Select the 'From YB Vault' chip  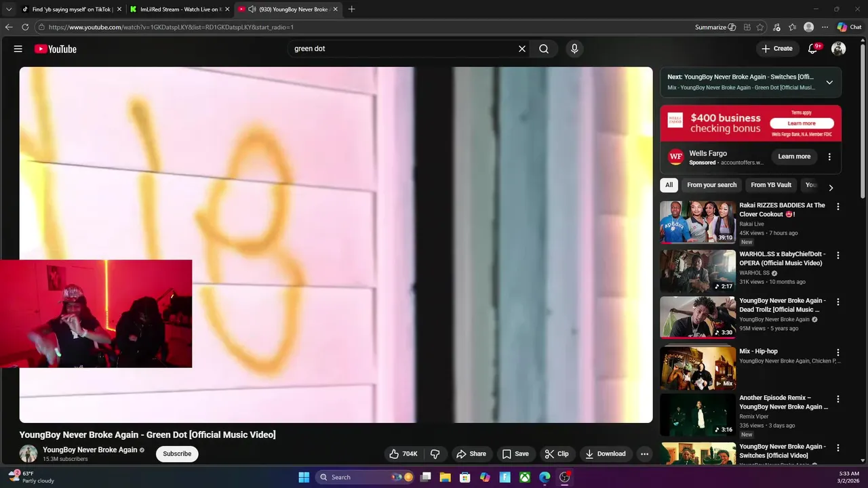771,185
